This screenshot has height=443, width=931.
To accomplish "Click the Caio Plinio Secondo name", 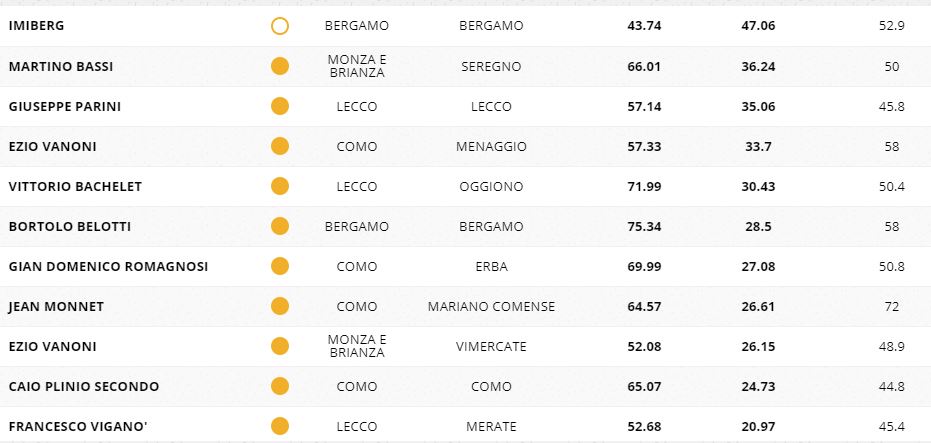I will pyautogui.click(x=83, y=386).
